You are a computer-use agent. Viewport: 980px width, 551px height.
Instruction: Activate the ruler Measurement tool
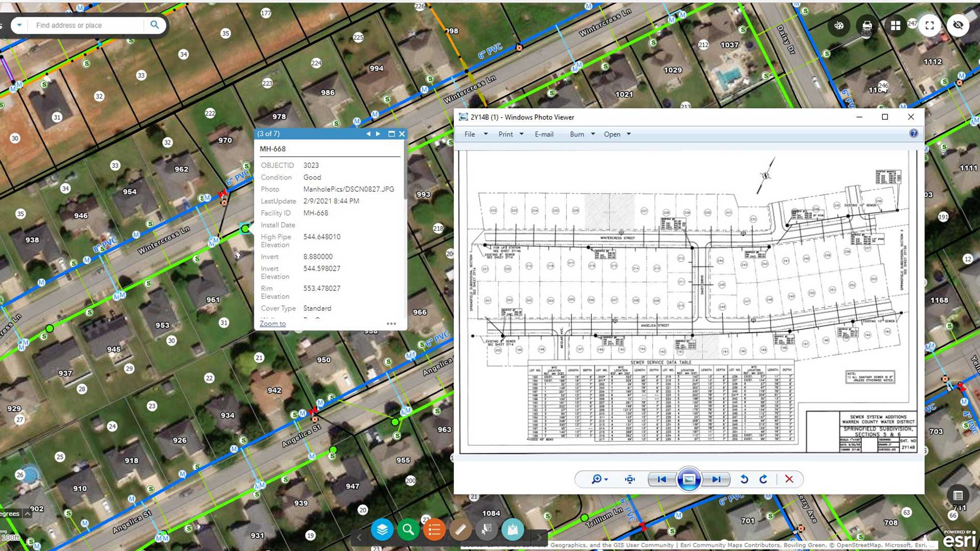pyautogui.click(x=460, y=530)
